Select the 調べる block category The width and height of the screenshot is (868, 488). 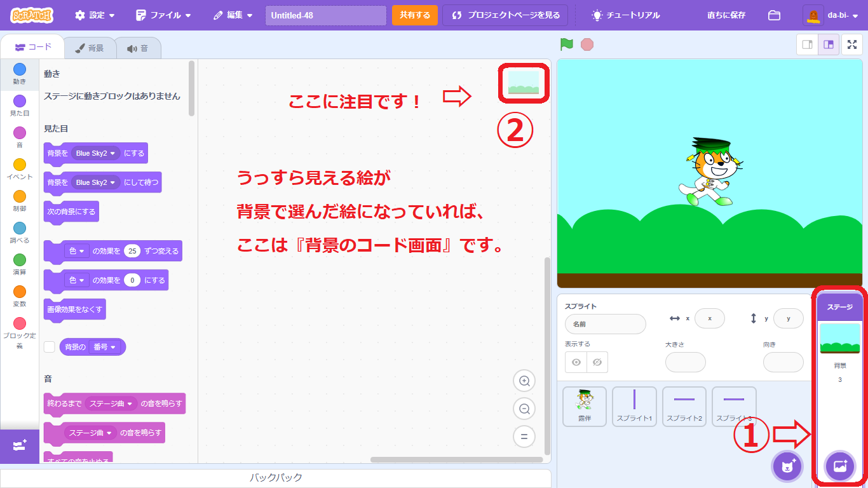(20, 233)
